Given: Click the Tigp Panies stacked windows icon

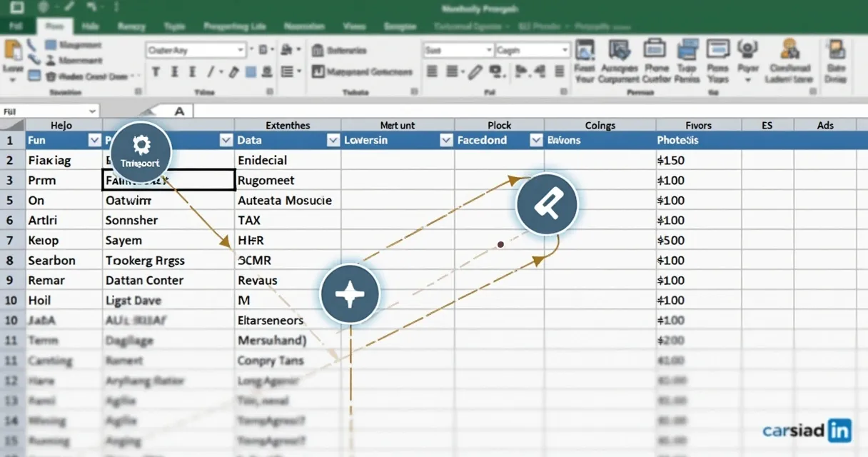Looking at the screenshot, I should pos(687,50).
